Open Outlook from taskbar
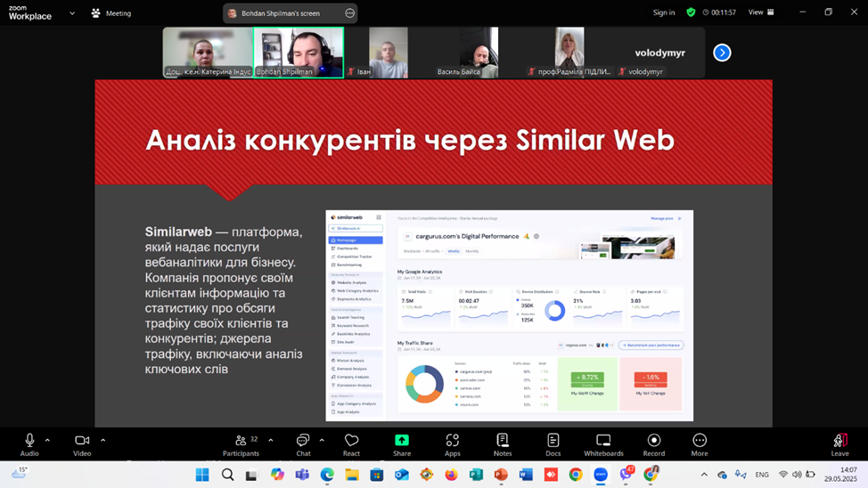 pyautogui.click(x=402, y=475)
